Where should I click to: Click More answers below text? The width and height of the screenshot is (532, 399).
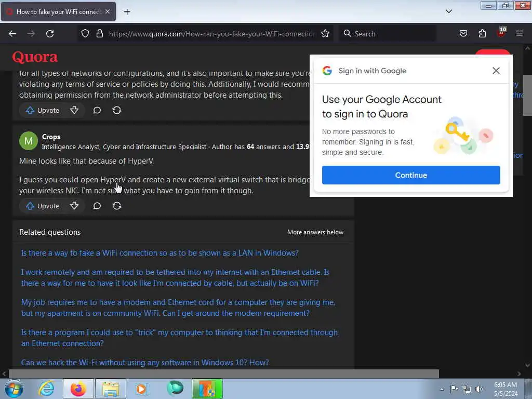(x=315, y=232)
